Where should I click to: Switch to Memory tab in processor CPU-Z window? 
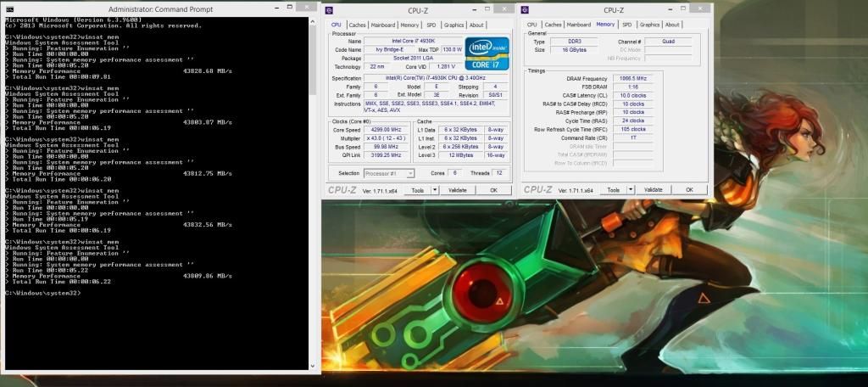pos(409,25)
